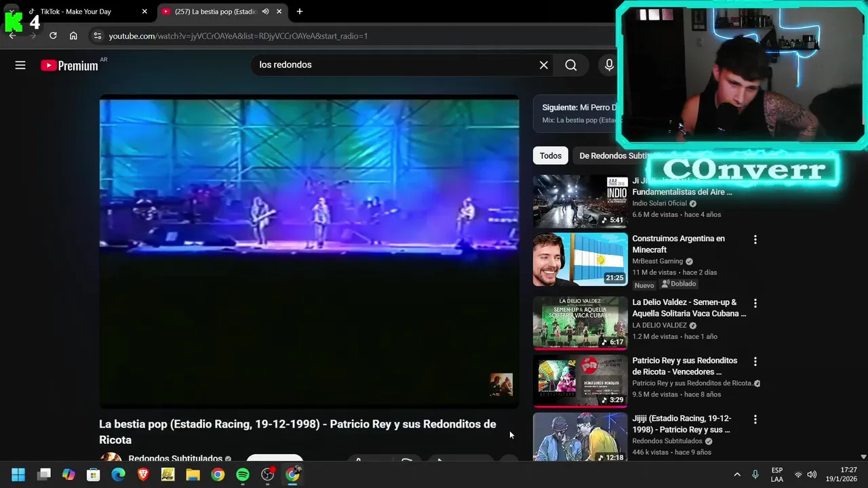The image size is (868, 488).
Task: Click 'Redondos Subtitulados' under Jijiji video
Action: tap(668, 441)
